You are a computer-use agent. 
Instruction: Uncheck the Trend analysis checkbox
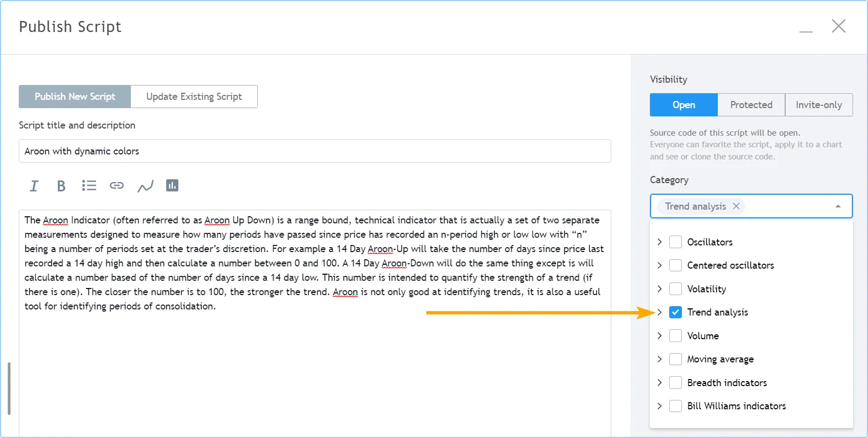tap(675, 312)
